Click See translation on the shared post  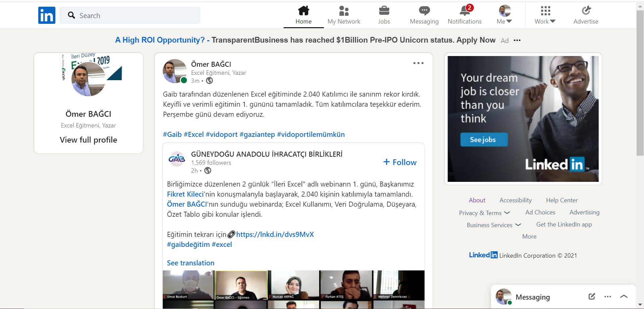click(191, 263)
